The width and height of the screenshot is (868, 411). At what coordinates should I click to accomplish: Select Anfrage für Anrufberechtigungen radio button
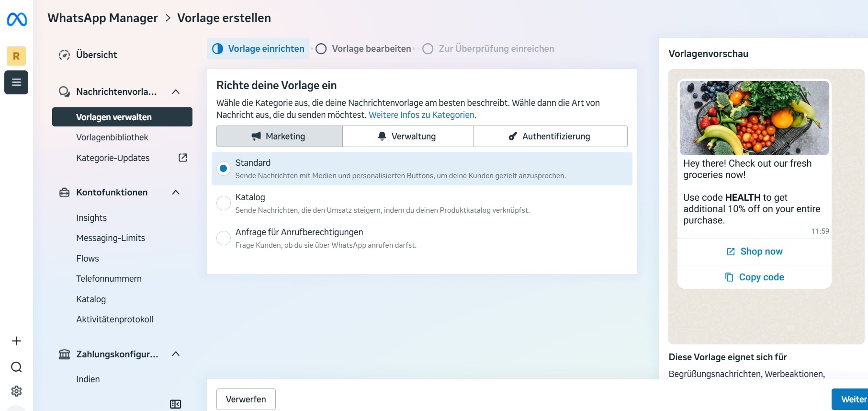(x=224, y=238)
